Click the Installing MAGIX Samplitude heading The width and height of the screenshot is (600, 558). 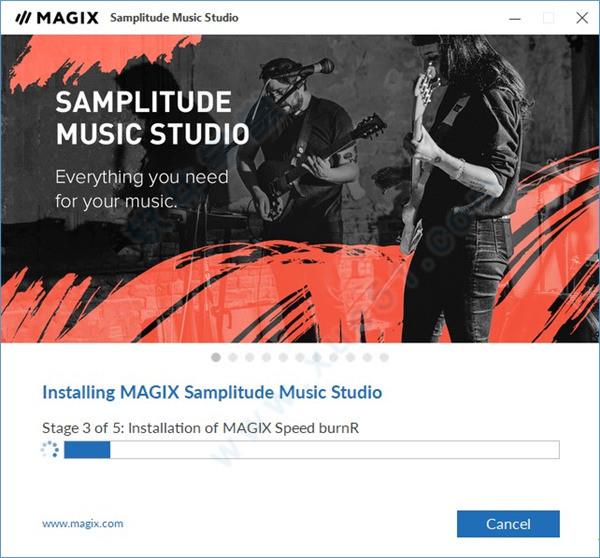coord(212,392)
